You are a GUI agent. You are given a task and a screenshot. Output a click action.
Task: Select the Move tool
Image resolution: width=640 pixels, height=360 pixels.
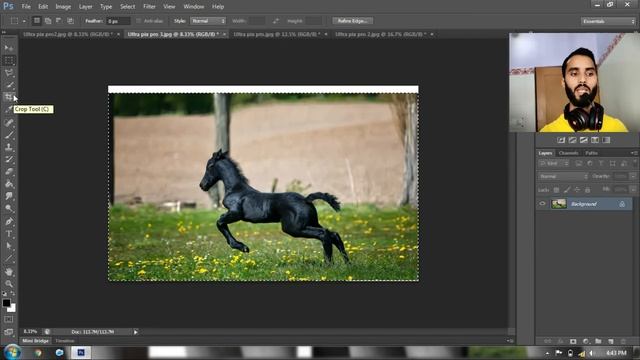[x=9, y=48]
